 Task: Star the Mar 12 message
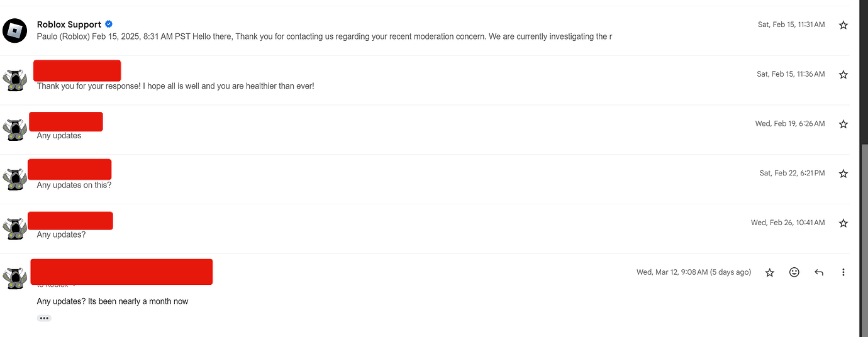pyautogui.click(x=769, y=273)
